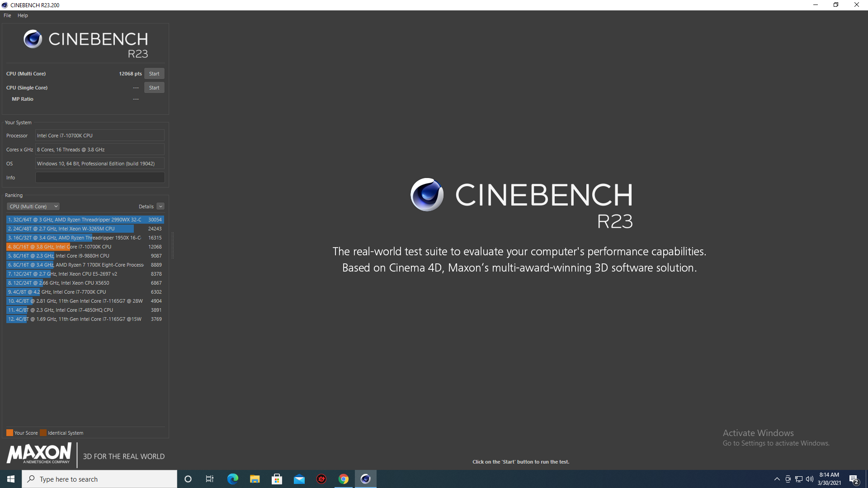Screen dimensions: 868x488
Task: Open the Help menu
Action: point(23,15)
